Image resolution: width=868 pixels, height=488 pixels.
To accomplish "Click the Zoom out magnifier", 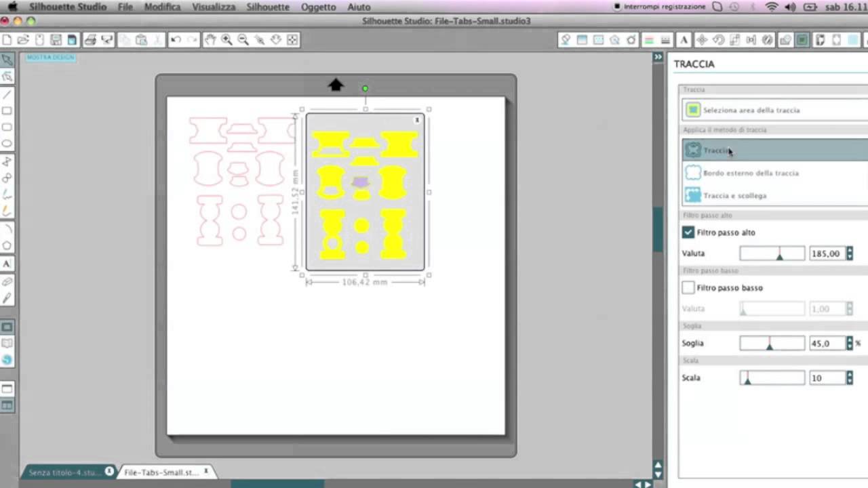I will click(x=243, y=40).
